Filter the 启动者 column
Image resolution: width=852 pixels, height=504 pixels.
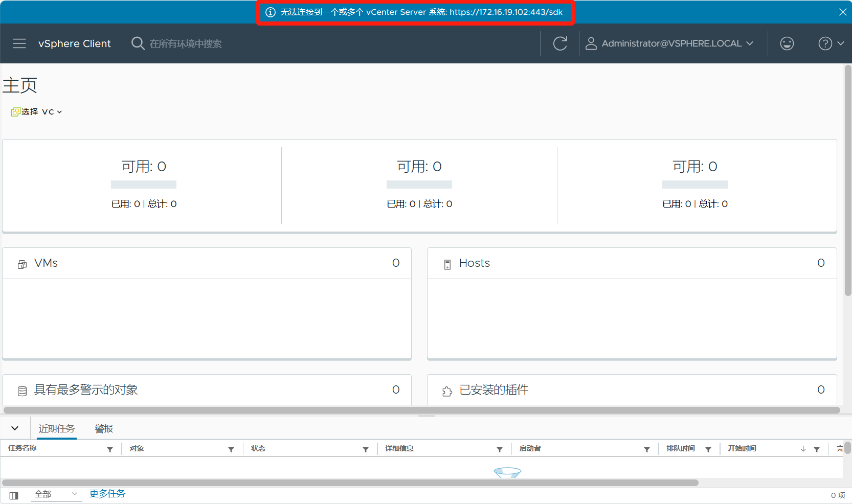[x=647, y=449]
